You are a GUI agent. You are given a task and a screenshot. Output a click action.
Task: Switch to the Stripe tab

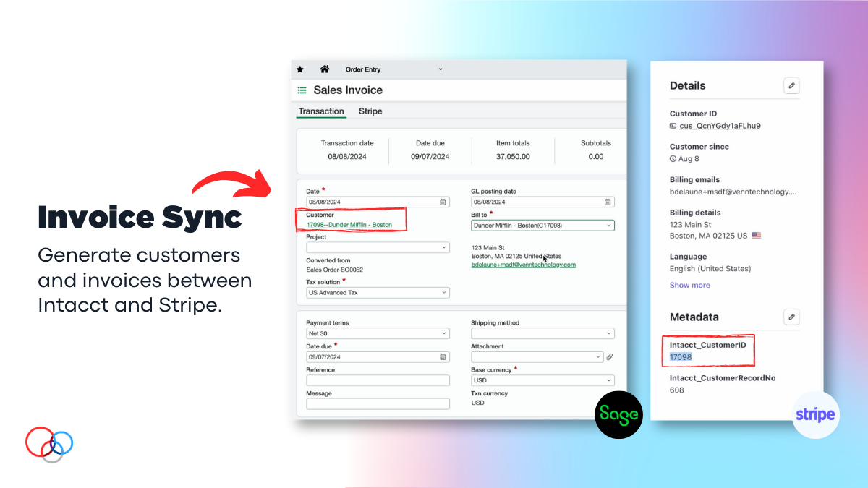coord(370,111)
